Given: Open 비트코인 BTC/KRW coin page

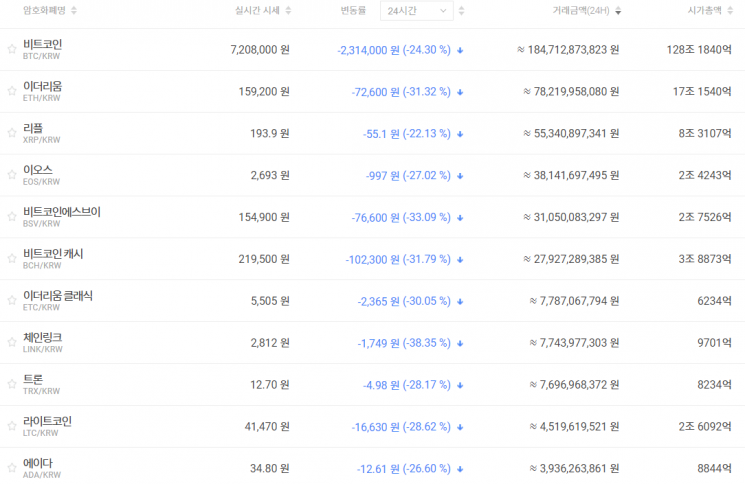Looking at the screenshot, I should click(42, 49).
